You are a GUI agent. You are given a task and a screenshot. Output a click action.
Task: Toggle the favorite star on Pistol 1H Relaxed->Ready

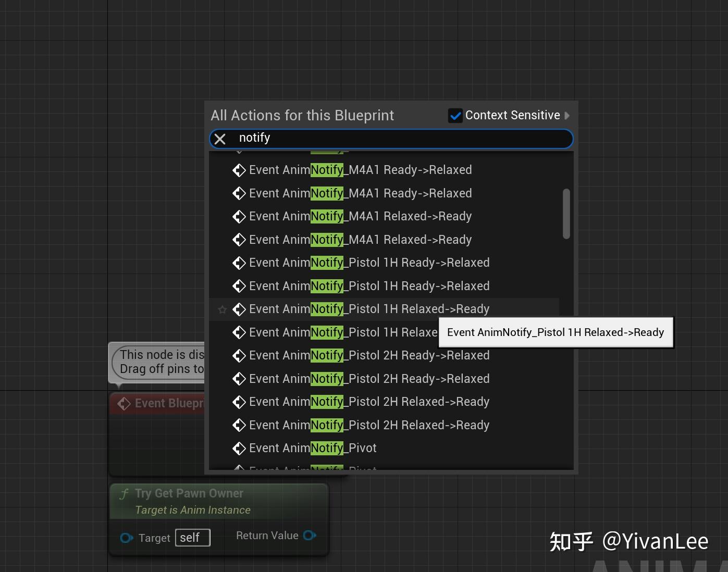tap(223, 309)
